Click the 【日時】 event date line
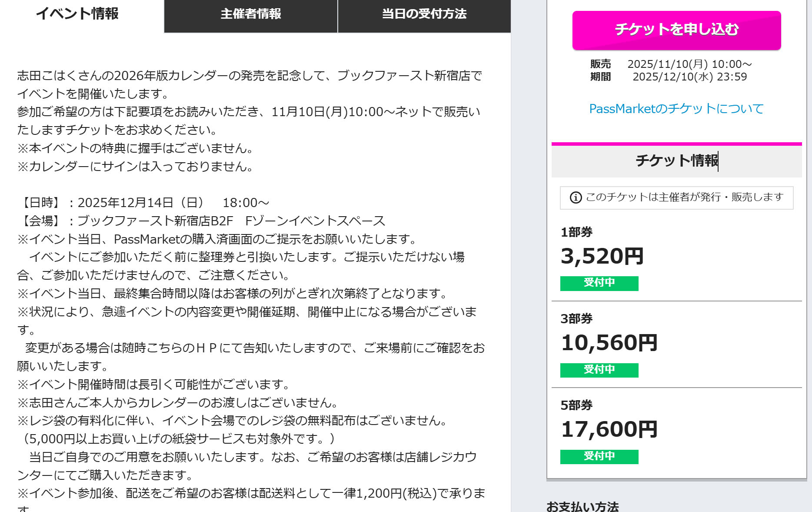Viewport: 812px width, 512px height. pos(143,203)
